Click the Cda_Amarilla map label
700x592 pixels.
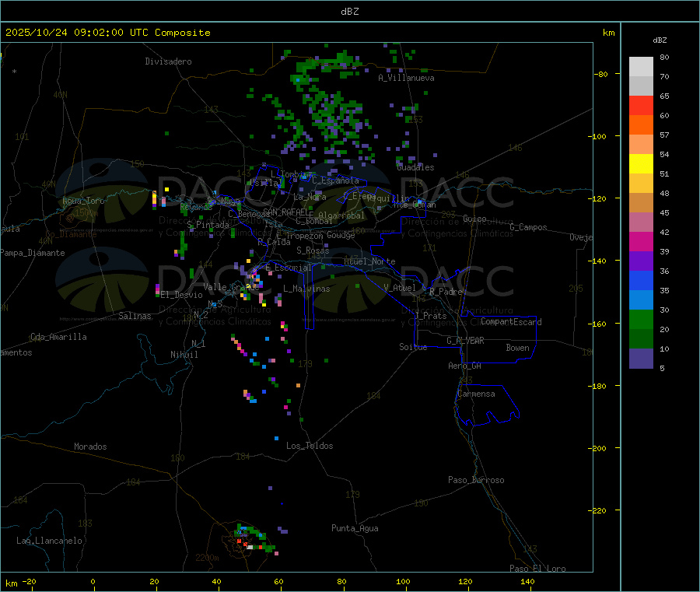58,337
